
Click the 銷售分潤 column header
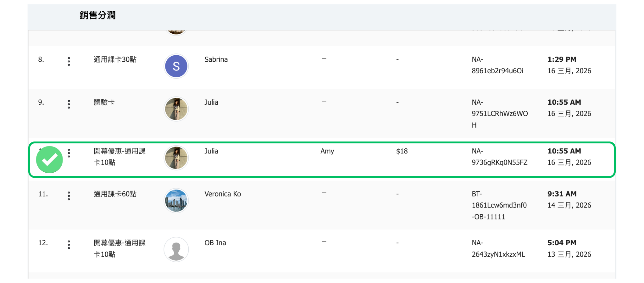(x=97, y=15)
